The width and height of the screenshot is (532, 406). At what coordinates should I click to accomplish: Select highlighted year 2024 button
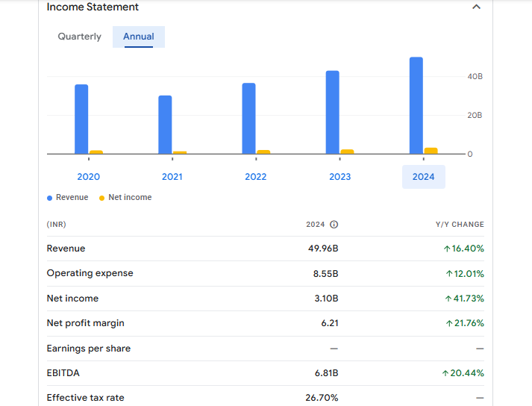[423, 177]
